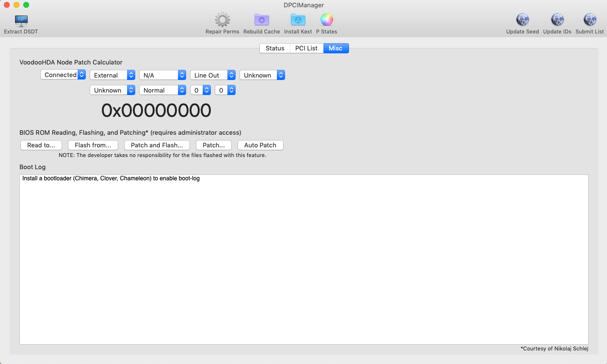Click inside the Boot Log text area

click(304, 259)
